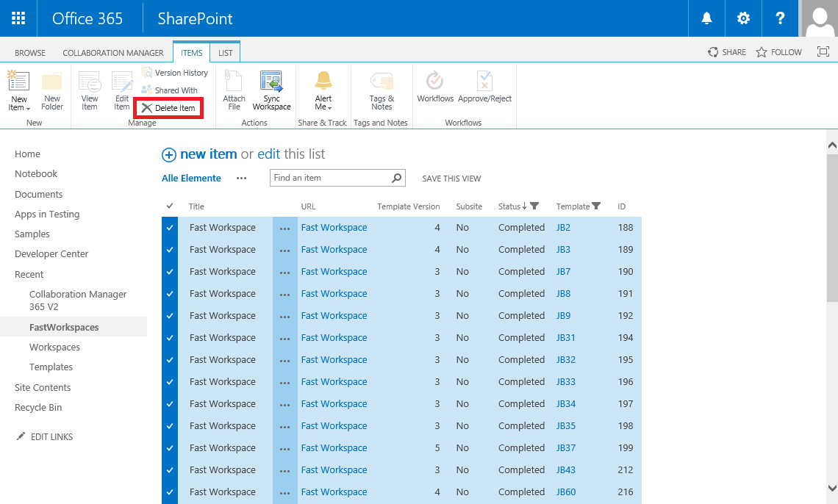Open Tags & Notes from ribbon
Screen dimensions: 838x504
coord(382,91)
